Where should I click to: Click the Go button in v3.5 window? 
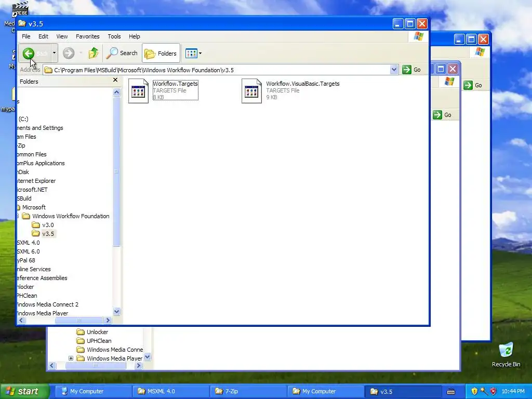tap(411, 70)
